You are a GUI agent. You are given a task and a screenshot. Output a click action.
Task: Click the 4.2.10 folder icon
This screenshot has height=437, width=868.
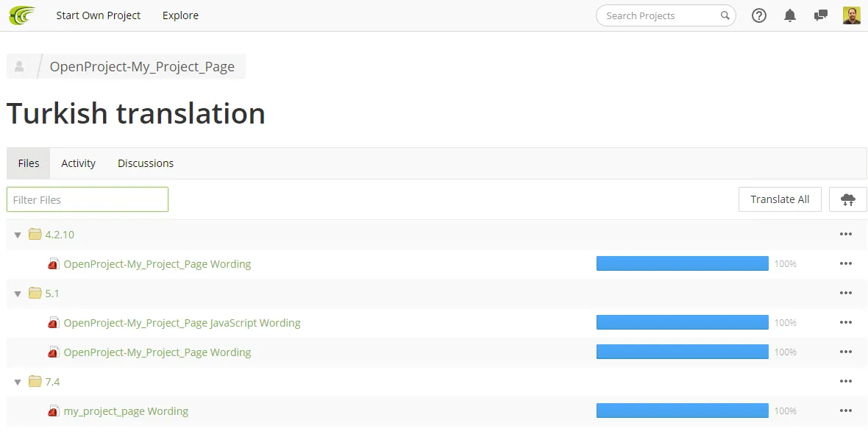[35, 234]
